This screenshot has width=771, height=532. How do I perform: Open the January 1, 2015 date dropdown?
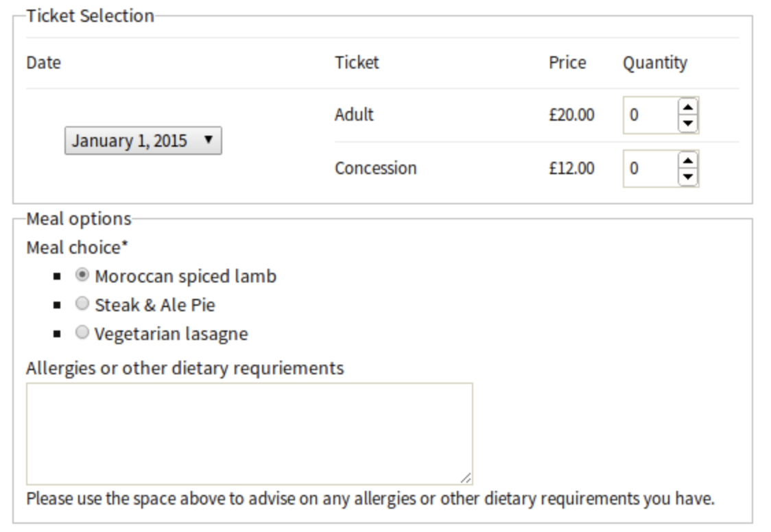click(x=143, y=141)
